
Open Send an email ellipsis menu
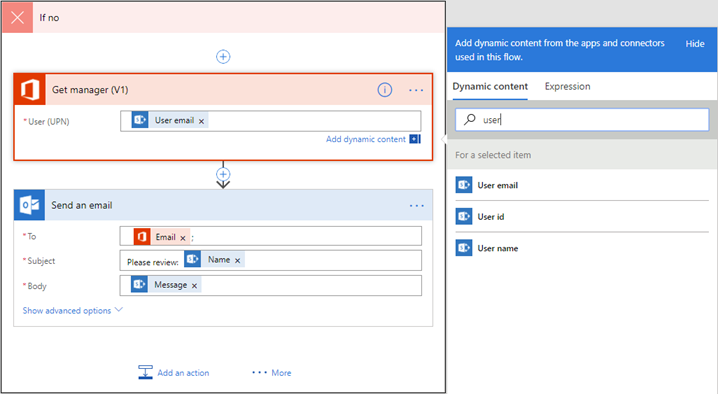417,206
